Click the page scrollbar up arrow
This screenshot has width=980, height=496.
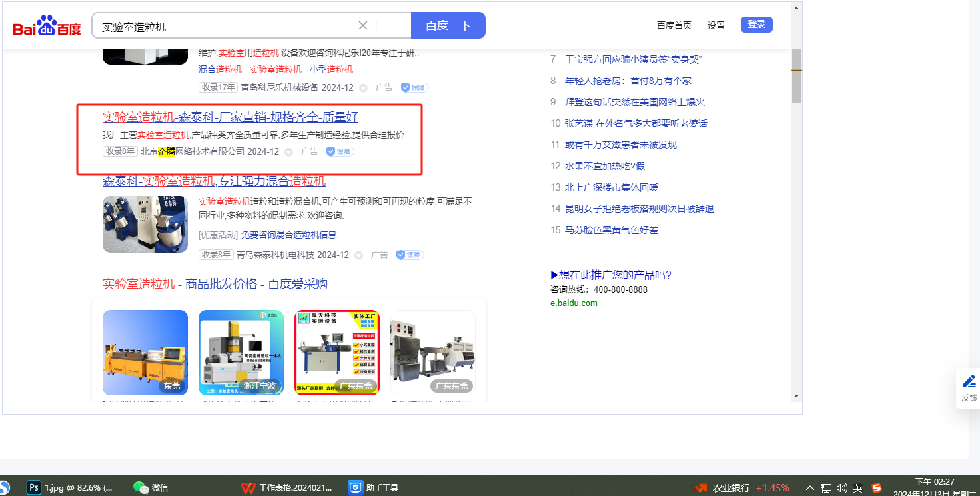pyautogui.click(x=796, y=8)
